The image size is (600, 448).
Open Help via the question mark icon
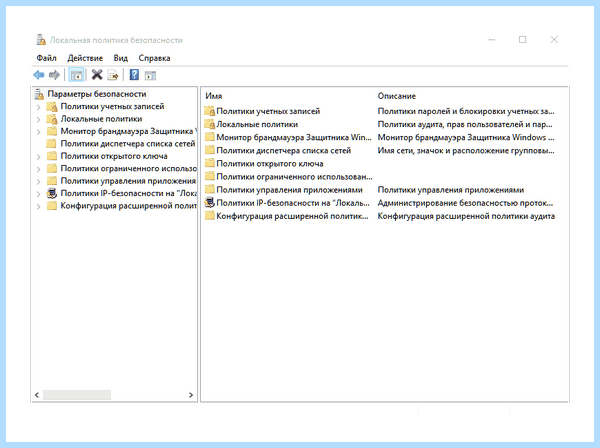pos(134,75)
